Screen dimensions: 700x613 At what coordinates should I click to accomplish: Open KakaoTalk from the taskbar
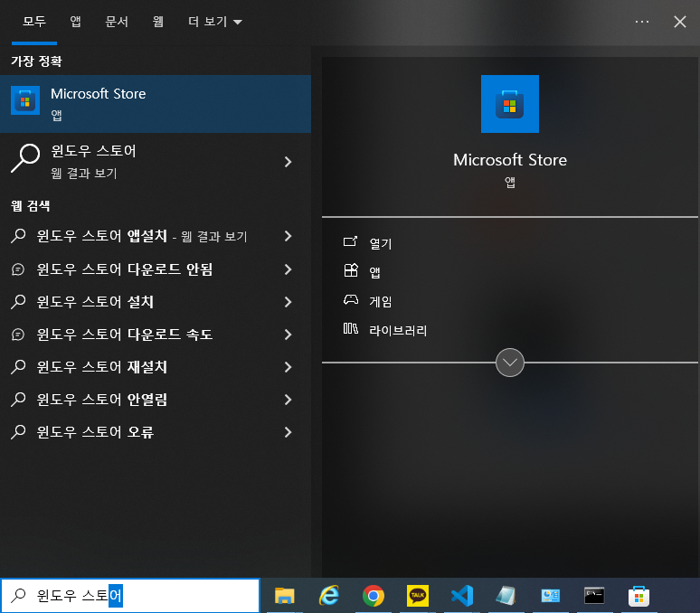418,596
